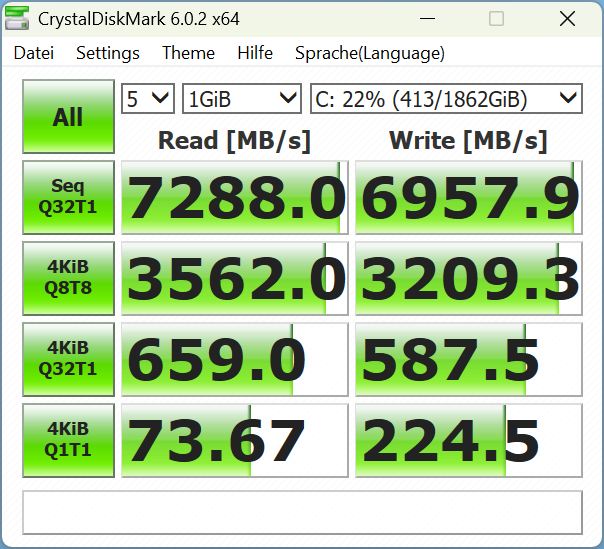
Task: Maximize the CrystalDiskMark window
Action: [497, 19]
